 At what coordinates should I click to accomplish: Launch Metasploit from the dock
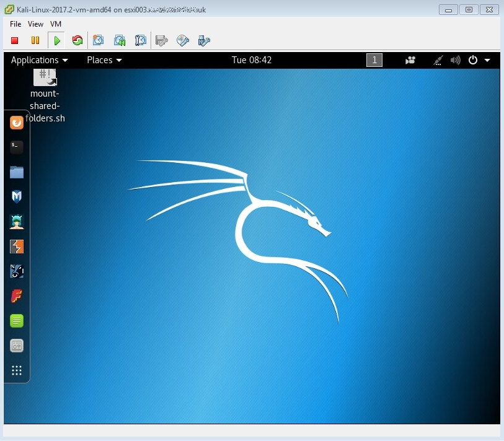(16, 196)
